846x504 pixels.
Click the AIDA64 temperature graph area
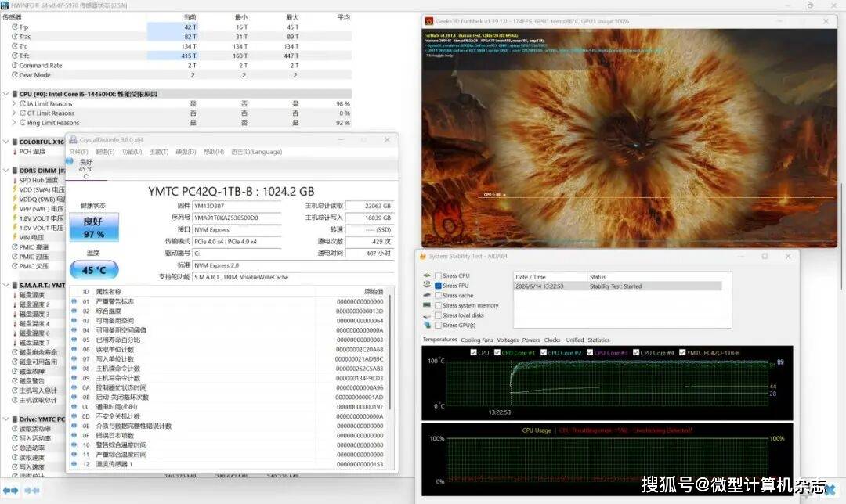[608, 383]
